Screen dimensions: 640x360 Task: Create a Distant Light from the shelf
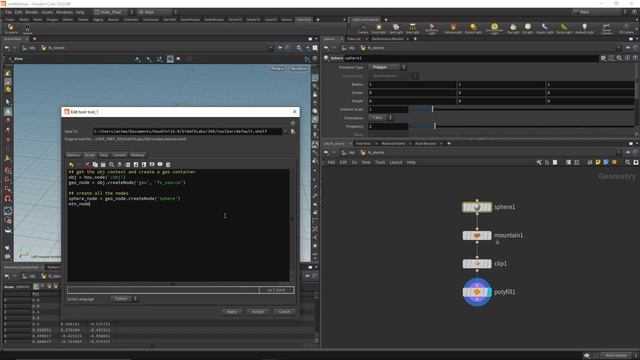pyautogui.click(x=473, y=29)
